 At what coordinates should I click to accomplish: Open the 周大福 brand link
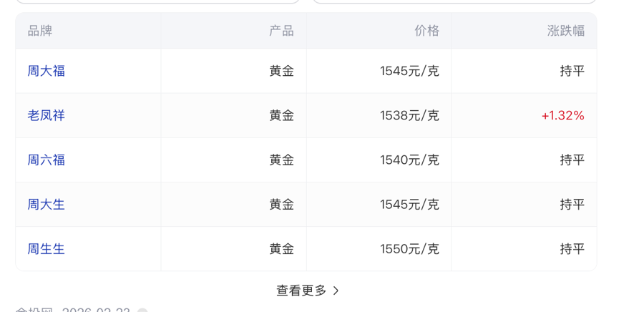pos(47,71)
